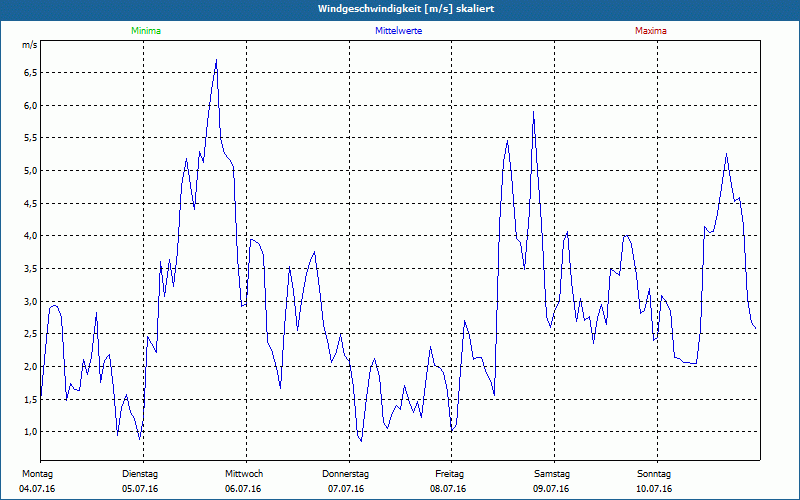
Task: Click the m/s axis unit label
Action: tap(30, 45)
